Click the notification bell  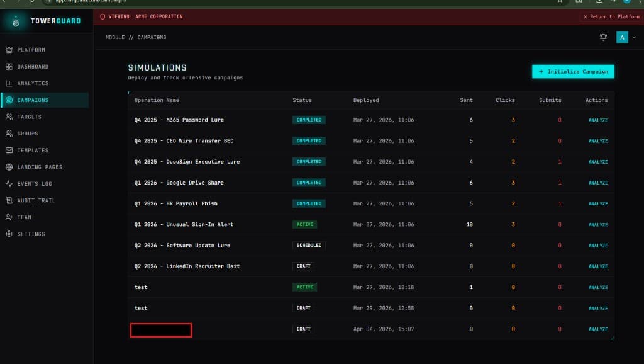tap(603, 37)
